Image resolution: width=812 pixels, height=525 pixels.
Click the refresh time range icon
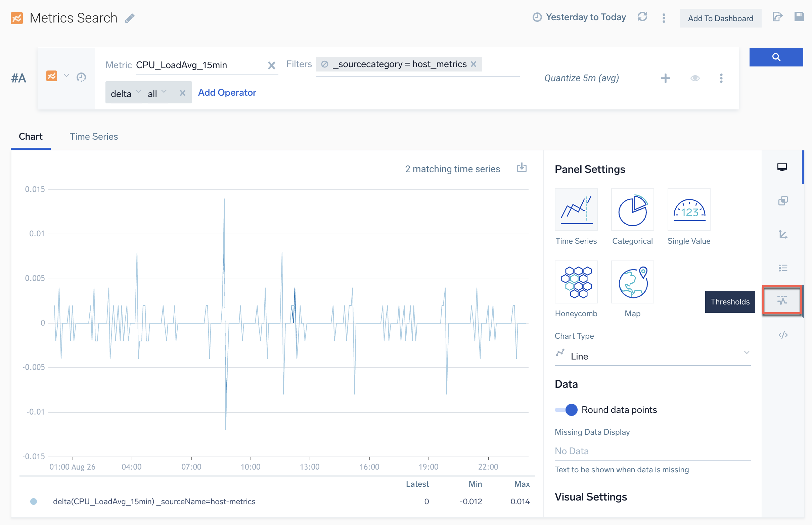click(642, 17)
